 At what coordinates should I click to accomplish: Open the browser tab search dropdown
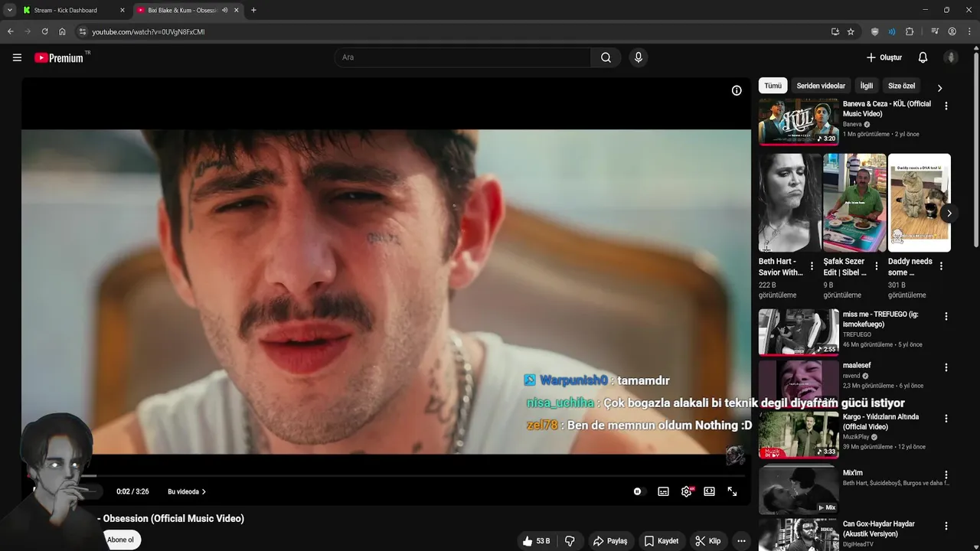(x=9, y=10)
